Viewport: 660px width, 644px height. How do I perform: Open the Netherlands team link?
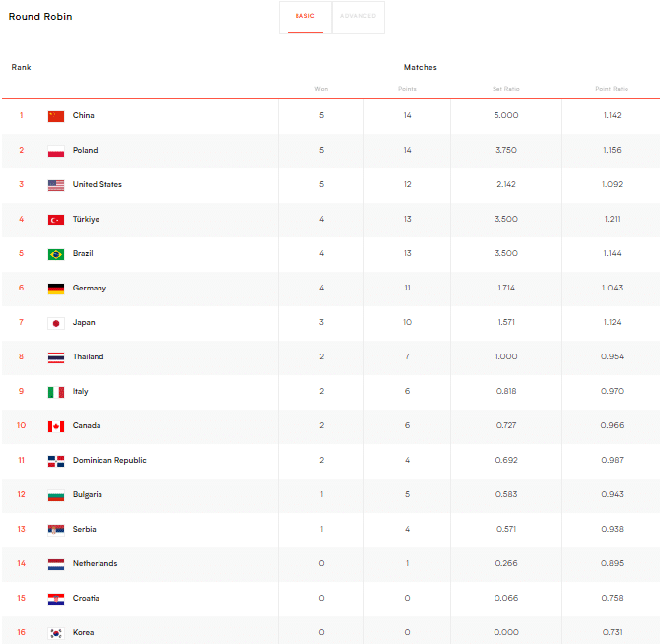pos(95,564)
